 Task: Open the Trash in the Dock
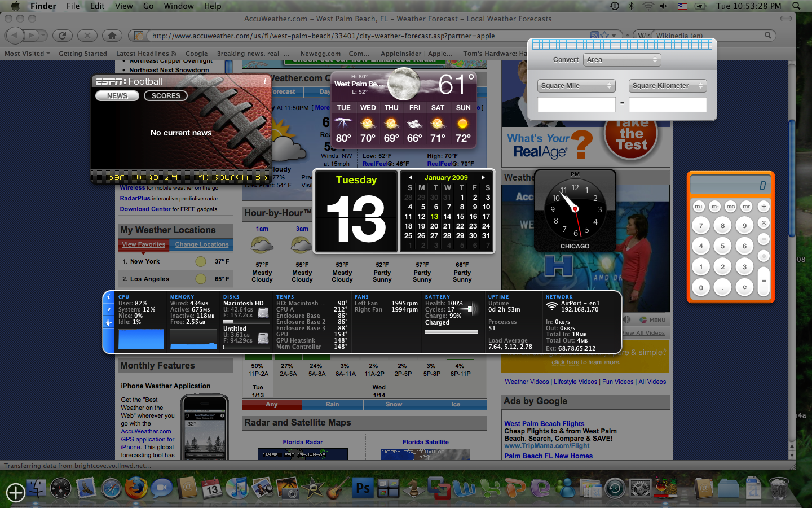tap(779, 489)
